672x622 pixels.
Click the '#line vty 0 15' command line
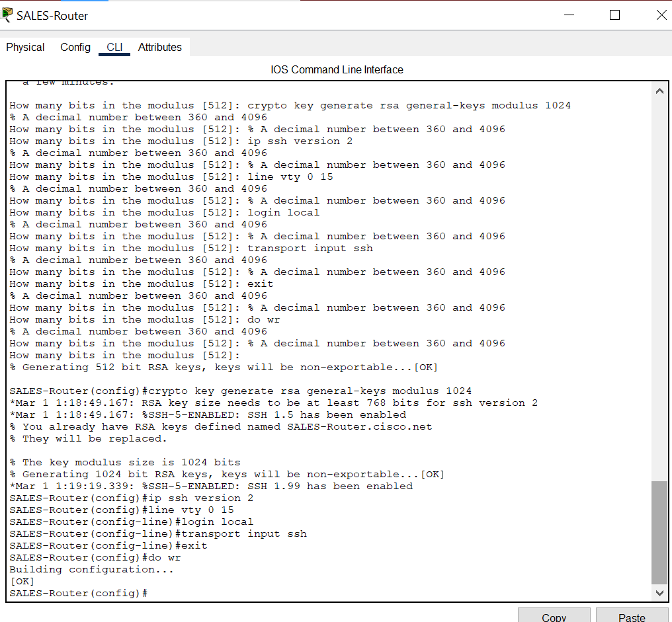[122, 510]
